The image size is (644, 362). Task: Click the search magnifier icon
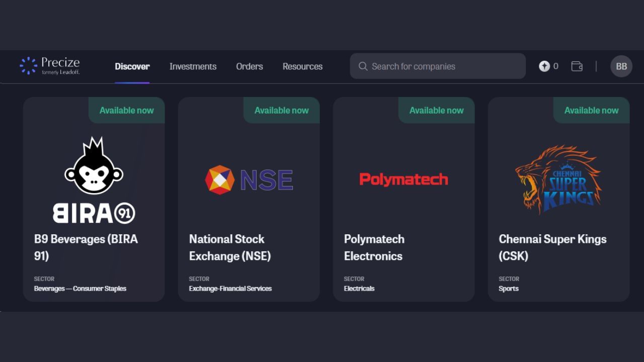363,66
